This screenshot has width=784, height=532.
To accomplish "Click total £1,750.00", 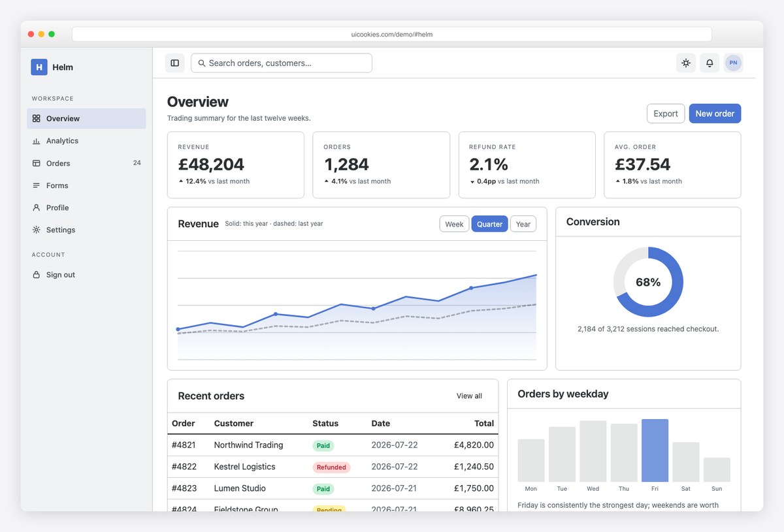I will 474,488.
